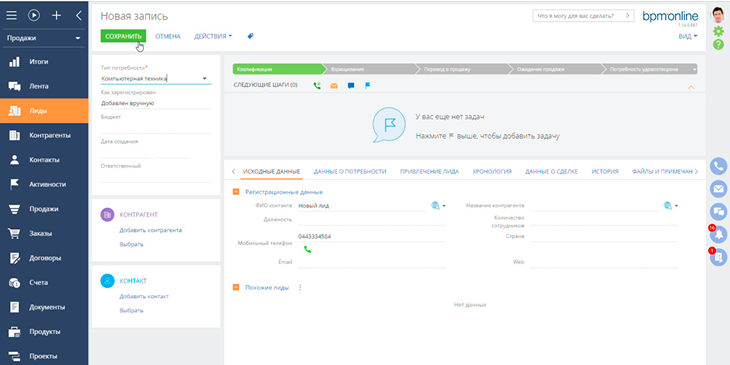Collapse the next steps panel orange chevron
The height and width of the screenshot is (365, 730).
coord(691,87)
